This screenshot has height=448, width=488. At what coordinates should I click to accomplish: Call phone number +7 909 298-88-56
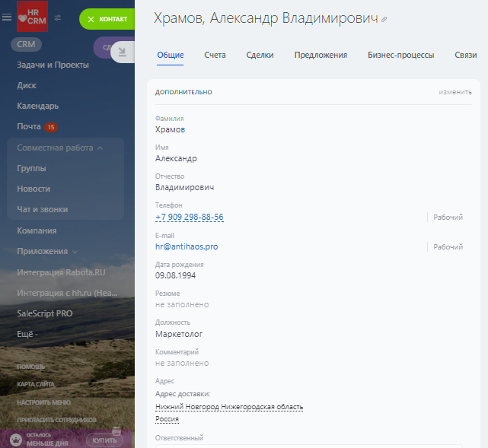click(x=190, y=217)
